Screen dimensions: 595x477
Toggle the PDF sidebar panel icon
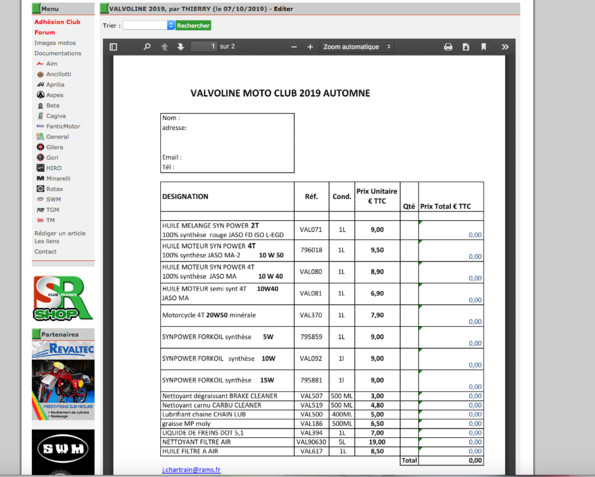[x=113, y=47]
